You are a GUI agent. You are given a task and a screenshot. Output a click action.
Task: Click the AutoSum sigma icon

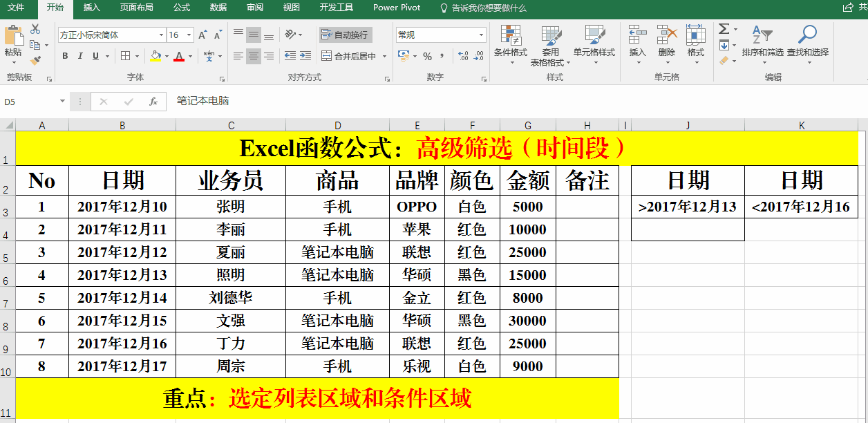tap(724, 29)
